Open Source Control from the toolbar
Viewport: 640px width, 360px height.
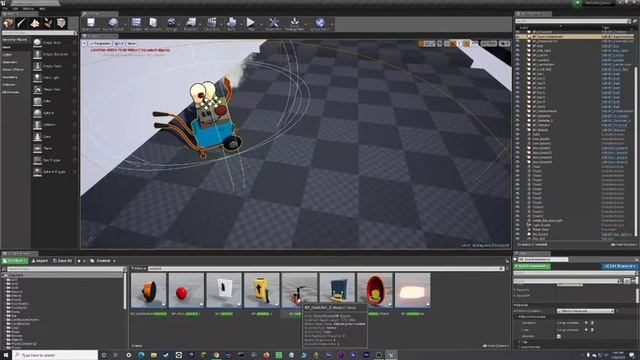113,22
